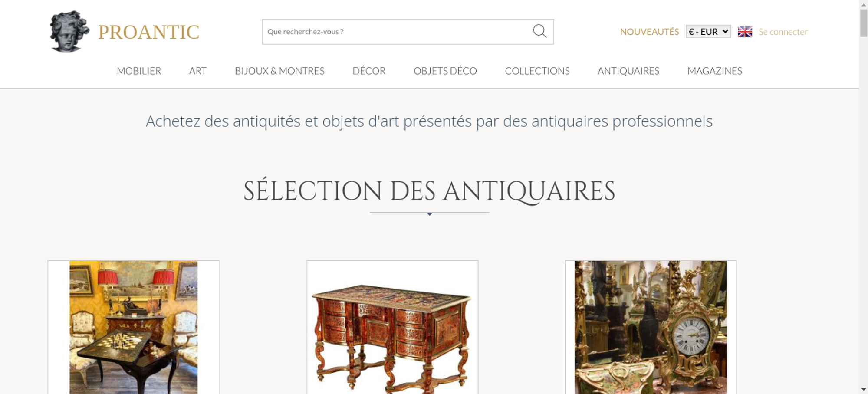868x394 pixels.
Task: Switch language via the UK flag icon
Action: coord(745,32)
